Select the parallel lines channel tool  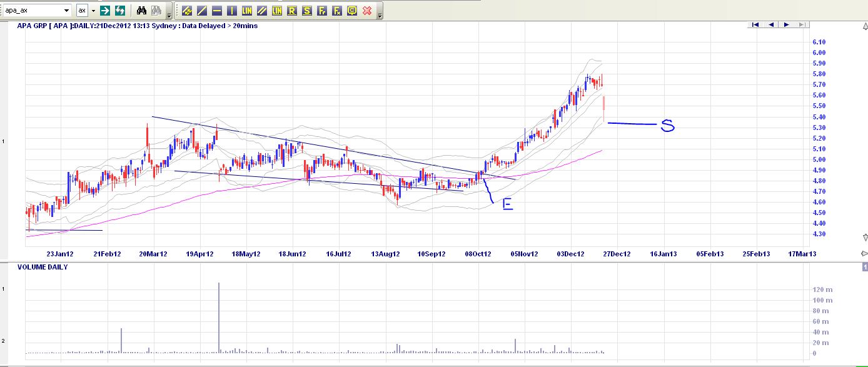pos(262,11)
